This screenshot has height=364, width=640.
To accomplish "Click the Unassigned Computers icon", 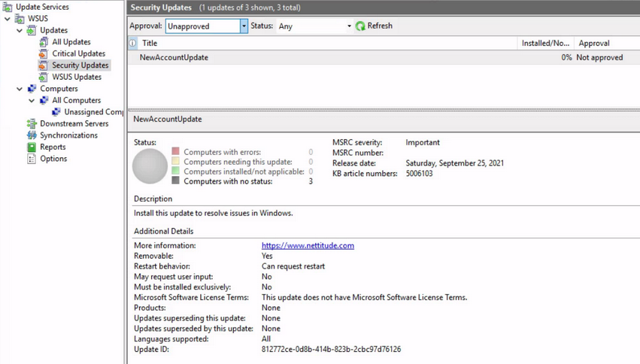I will pos(56,112).
